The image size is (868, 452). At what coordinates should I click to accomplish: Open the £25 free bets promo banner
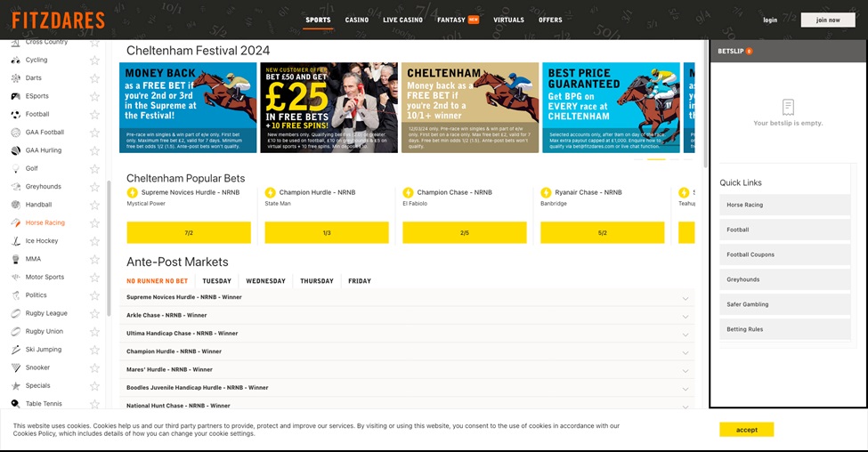pyautogui.click(x=329, y=107)
